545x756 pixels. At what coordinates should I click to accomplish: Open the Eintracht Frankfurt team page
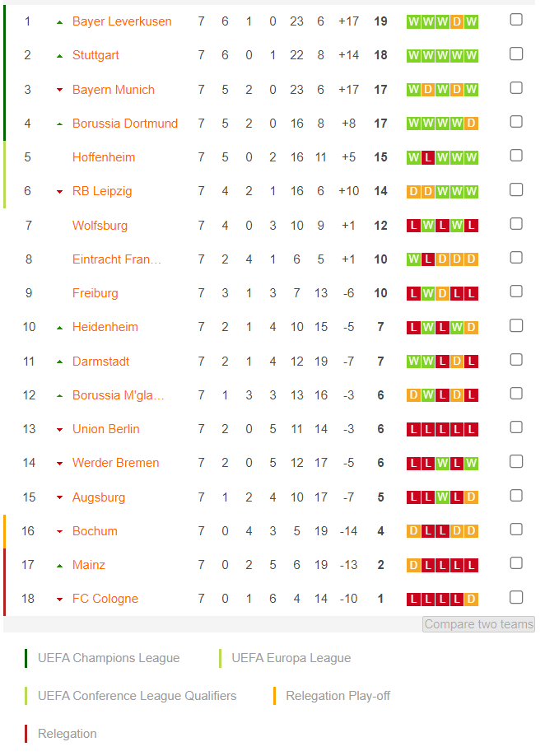point(117,259)
